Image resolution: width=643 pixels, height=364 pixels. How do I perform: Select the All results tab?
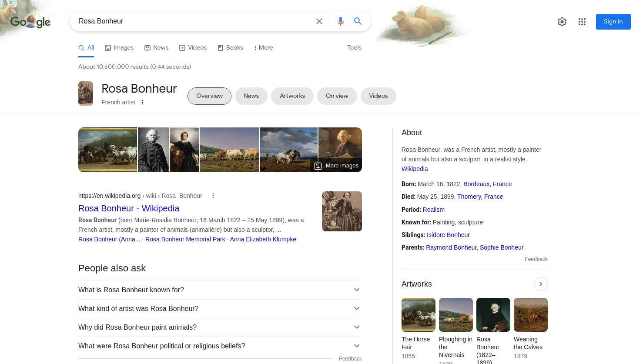86,48
